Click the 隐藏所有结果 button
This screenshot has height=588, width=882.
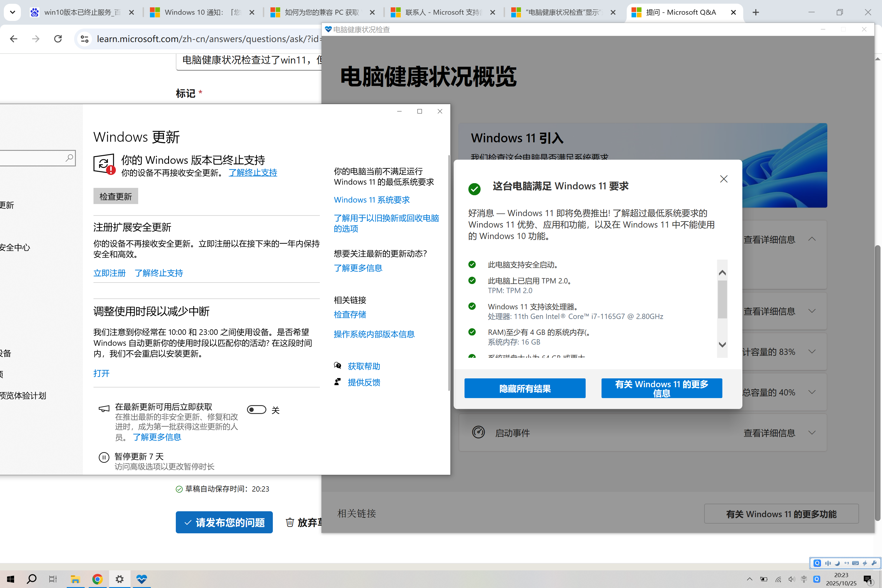(x=524, y=388)
